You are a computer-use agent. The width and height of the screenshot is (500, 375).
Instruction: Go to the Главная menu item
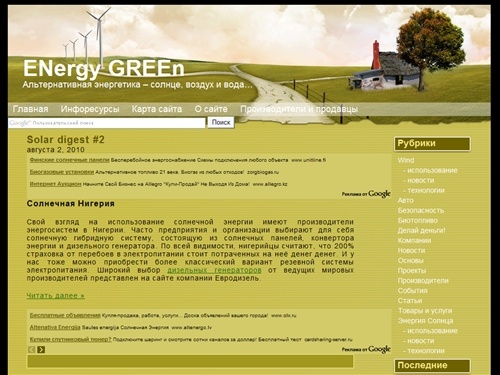pos(30,109)
